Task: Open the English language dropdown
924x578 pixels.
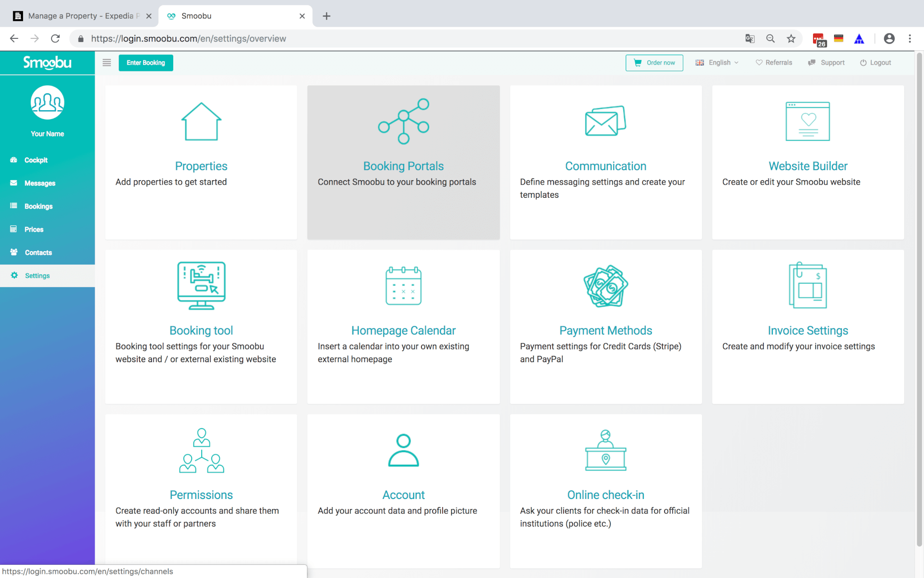Action: (717, 63)
